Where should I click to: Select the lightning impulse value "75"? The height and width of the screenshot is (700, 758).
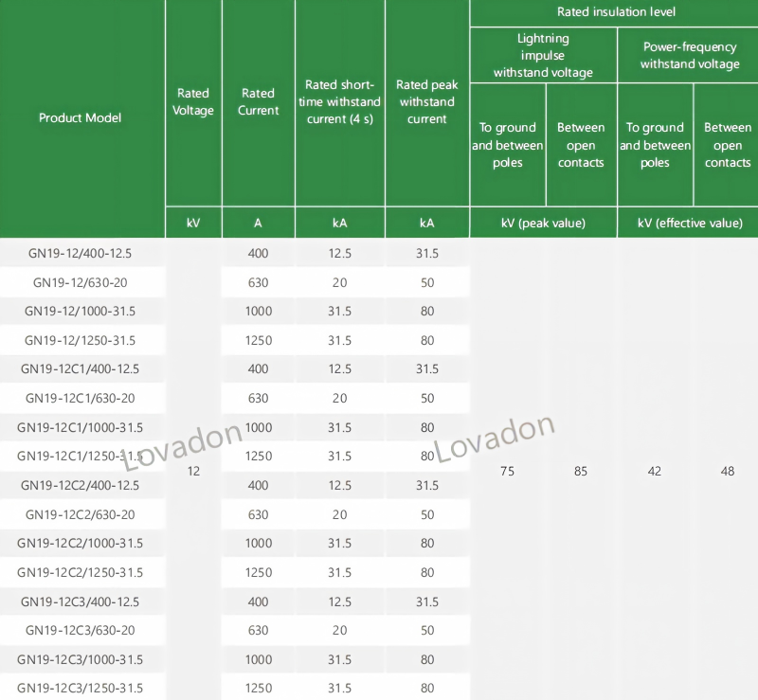(x=507, y=471)
